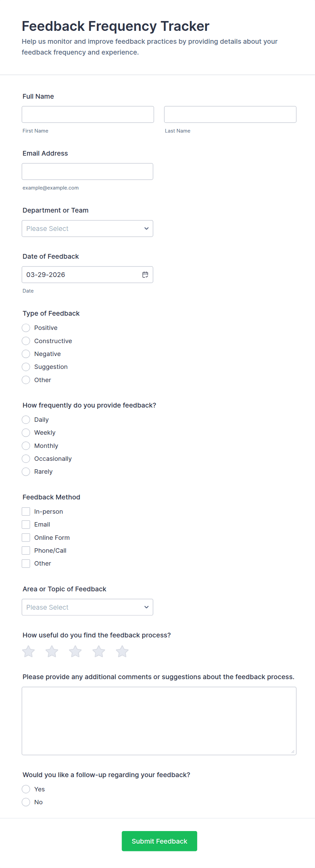Tick the In-person feedback method checkbox
Viewport: 315px width, 868px height.
(x=26, y=511)
